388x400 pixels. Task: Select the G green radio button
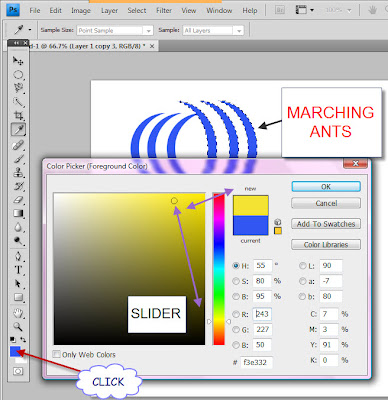coord(236,329)
